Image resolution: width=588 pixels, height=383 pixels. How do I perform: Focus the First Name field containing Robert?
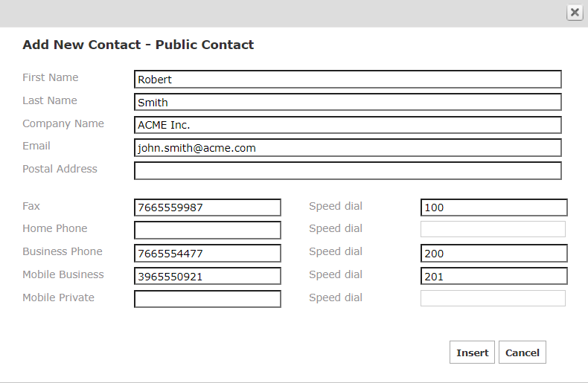click(x=348, y=80)
